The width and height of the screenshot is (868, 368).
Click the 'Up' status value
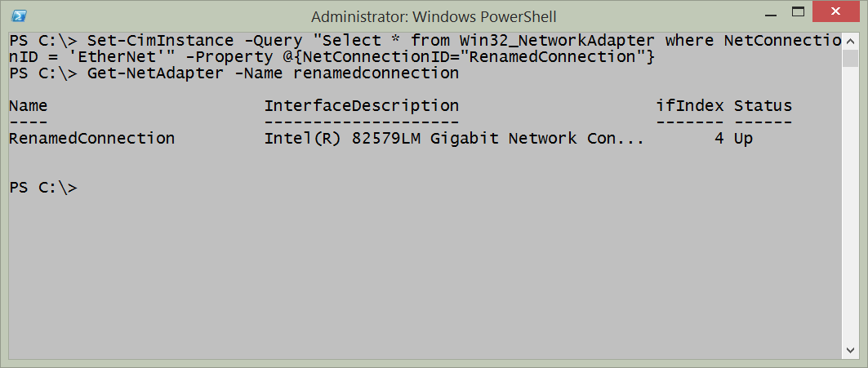click(x=743, y=139)
